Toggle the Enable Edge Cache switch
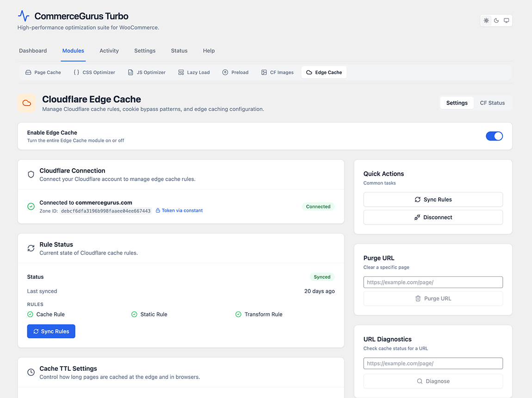Viewport: 532px width, 398px height. tap(495, 136)
